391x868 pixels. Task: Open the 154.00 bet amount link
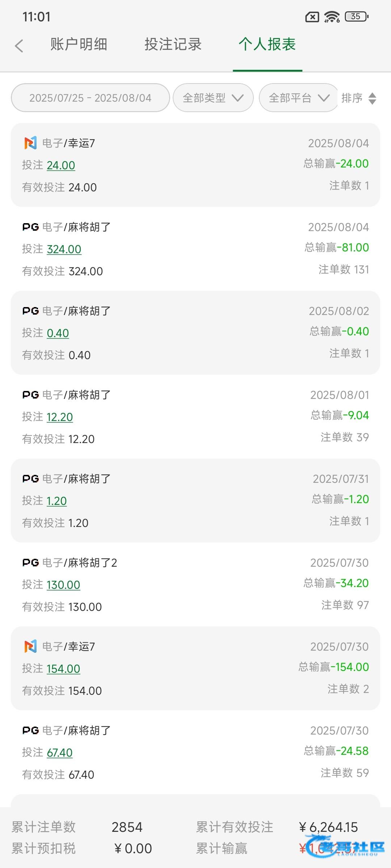click(63, 669)
